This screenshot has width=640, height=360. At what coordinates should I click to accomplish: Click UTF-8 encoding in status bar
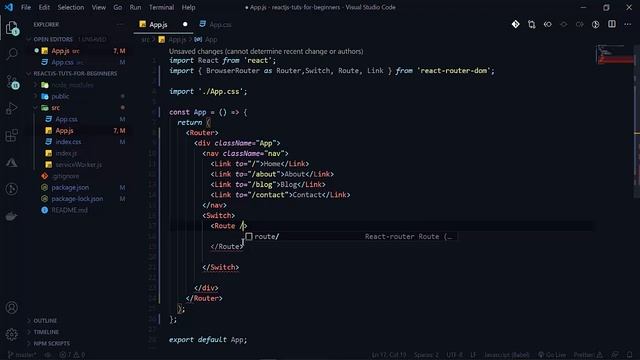pyautogui.click(x=454, y=355)
